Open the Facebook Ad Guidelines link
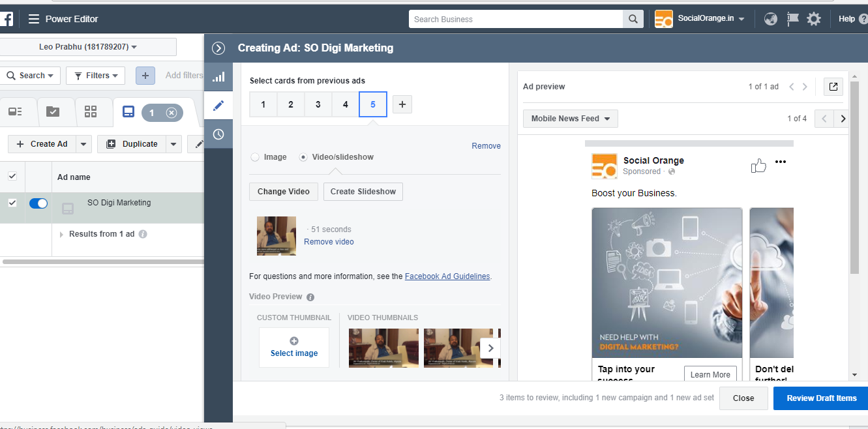This screenshot has width=868, height=429. pyautogui.click(x=447, y=276)
